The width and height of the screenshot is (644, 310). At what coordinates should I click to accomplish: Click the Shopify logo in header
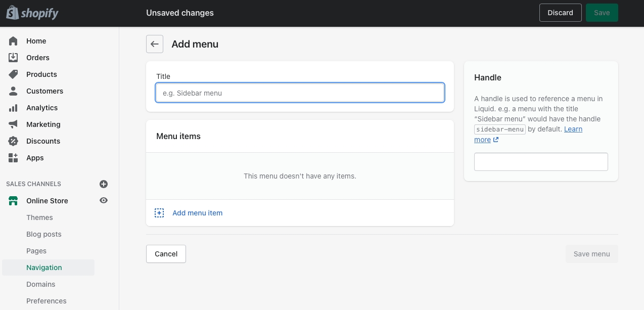coord(32,13)
